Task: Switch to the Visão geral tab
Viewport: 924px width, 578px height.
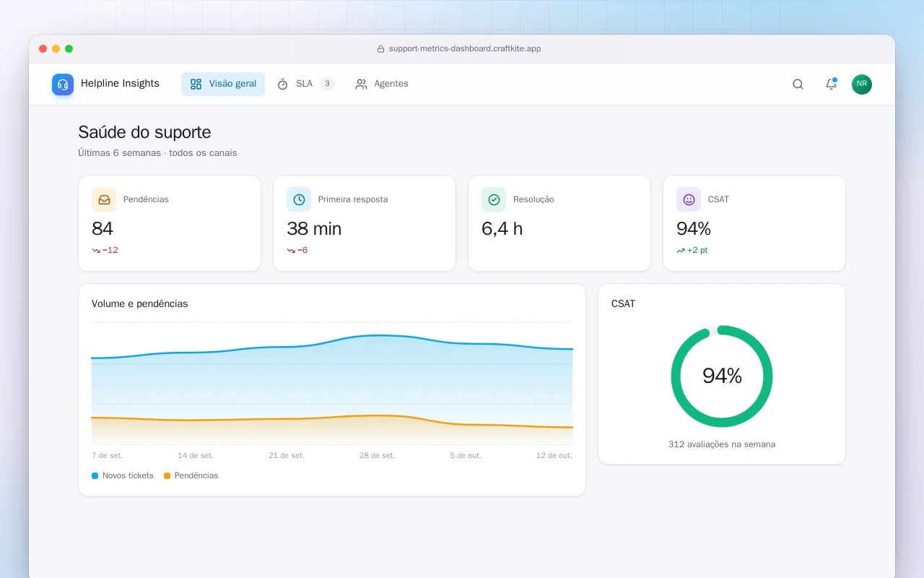Action: click(223, 84)
